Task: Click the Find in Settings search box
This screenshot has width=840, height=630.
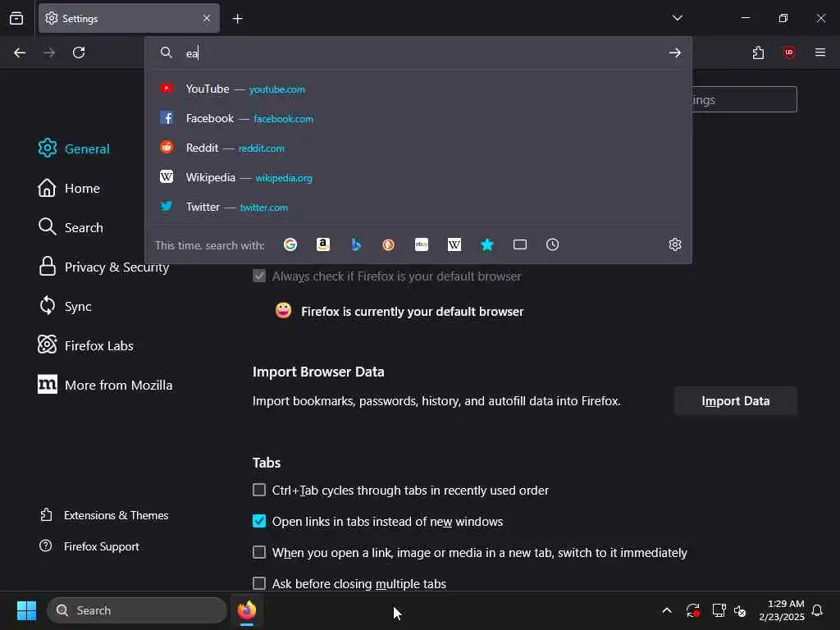Action: [x=744, y=99]
